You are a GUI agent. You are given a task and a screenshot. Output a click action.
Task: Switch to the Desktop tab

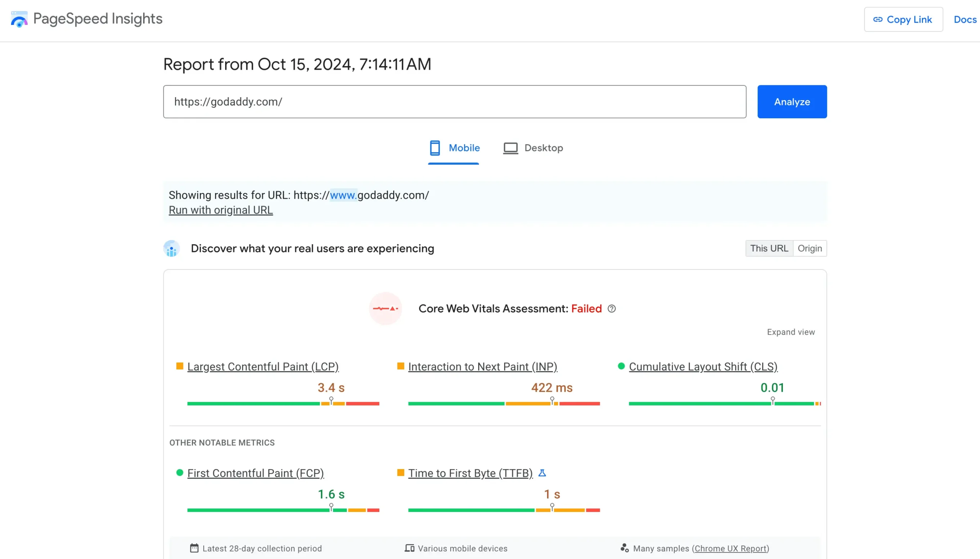point(533,148)
